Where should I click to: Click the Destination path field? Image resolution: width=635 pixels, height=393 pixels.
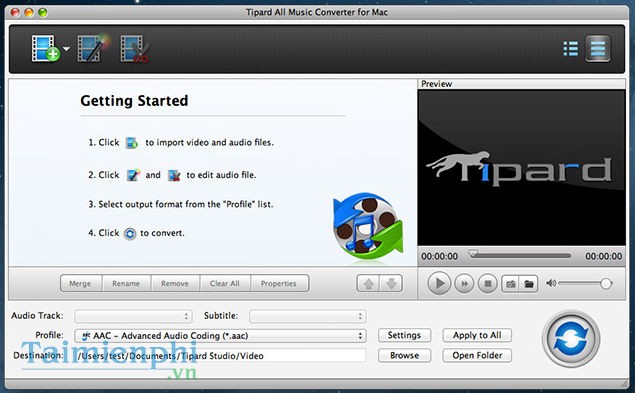(220, 356)
